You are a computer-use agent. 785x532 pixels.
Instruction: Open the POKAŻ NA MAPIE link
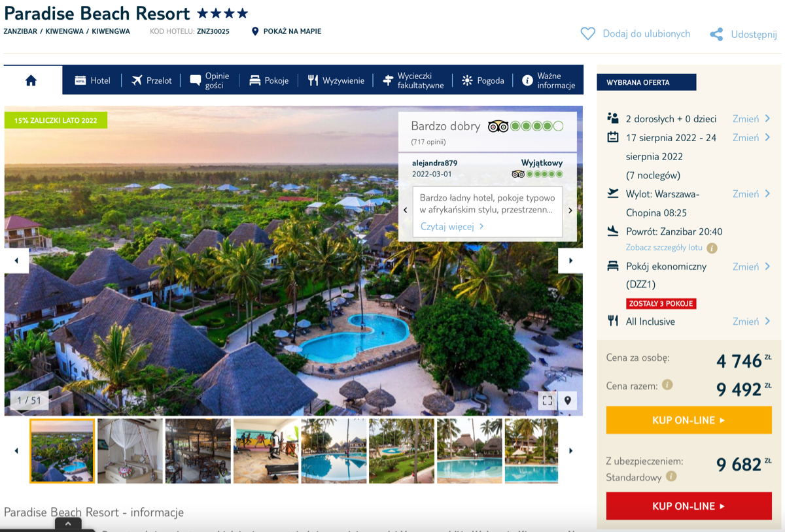(287, 31)
